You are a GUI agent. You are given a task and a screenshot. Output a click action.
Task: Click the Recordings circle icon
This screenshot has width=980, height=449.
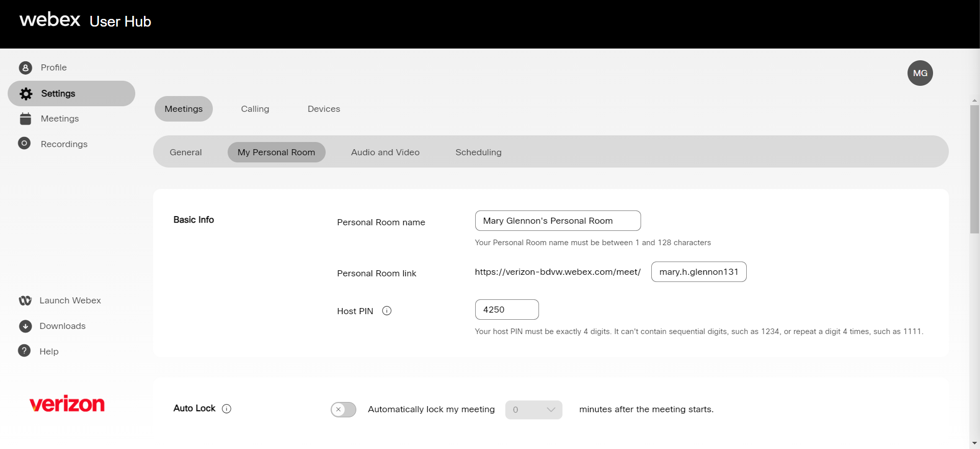24,144
